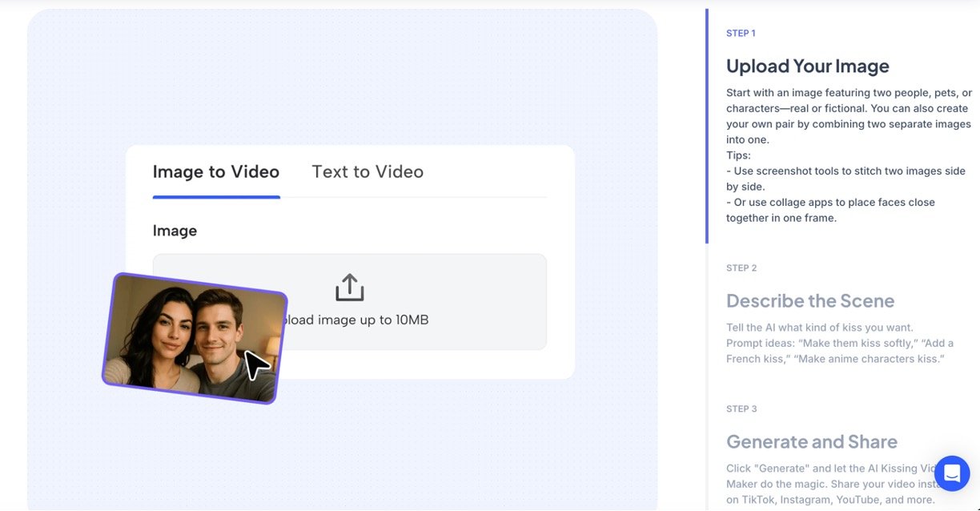Expand the "Describe the Scene" step
This screenshot has width=980, height=511.
810,301
